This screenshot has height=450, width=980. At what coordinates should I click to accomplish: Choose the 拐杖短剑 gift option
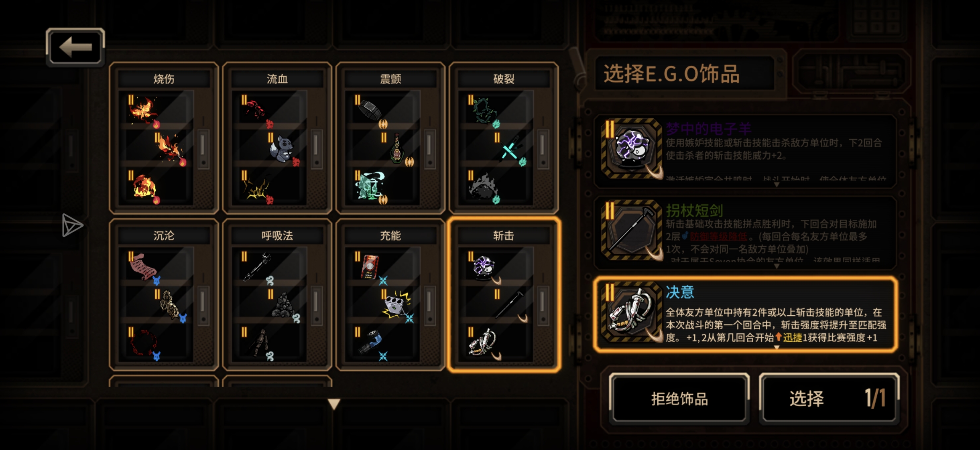(746, 232)
